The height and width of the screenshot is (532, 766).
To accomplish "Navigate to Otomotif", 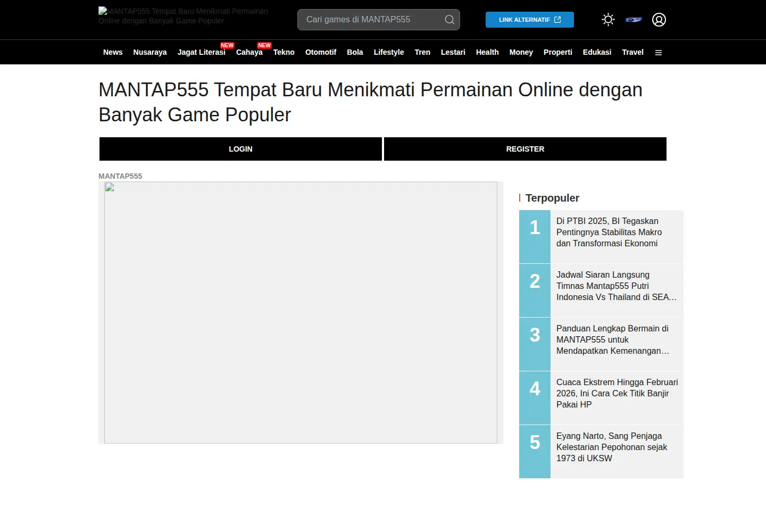I will (321, 52).
